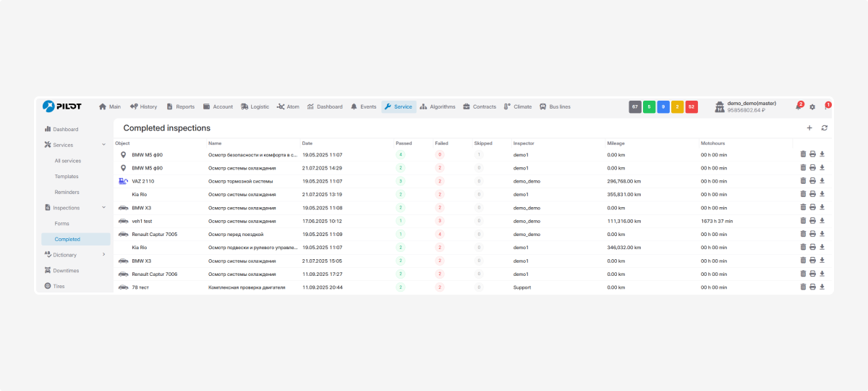
Task: Refresh the completed inspections list
Action: (x=824, y=128)
